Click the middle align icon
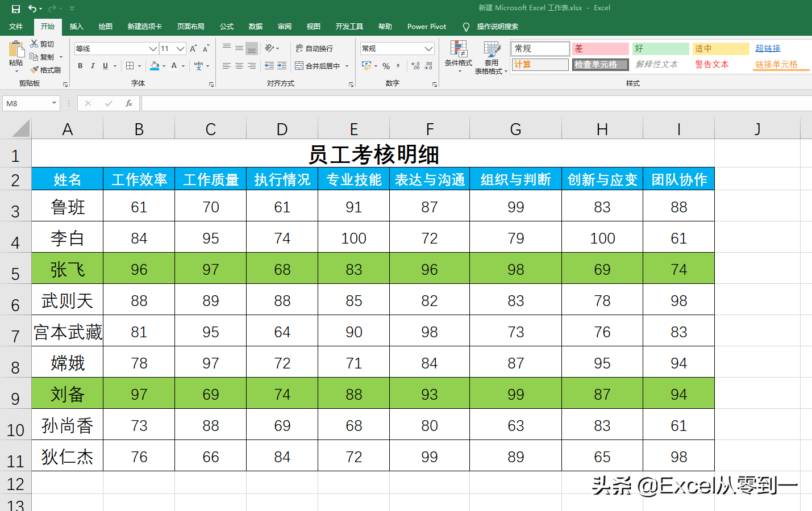The image size is (812, 511). click(239, 48)
